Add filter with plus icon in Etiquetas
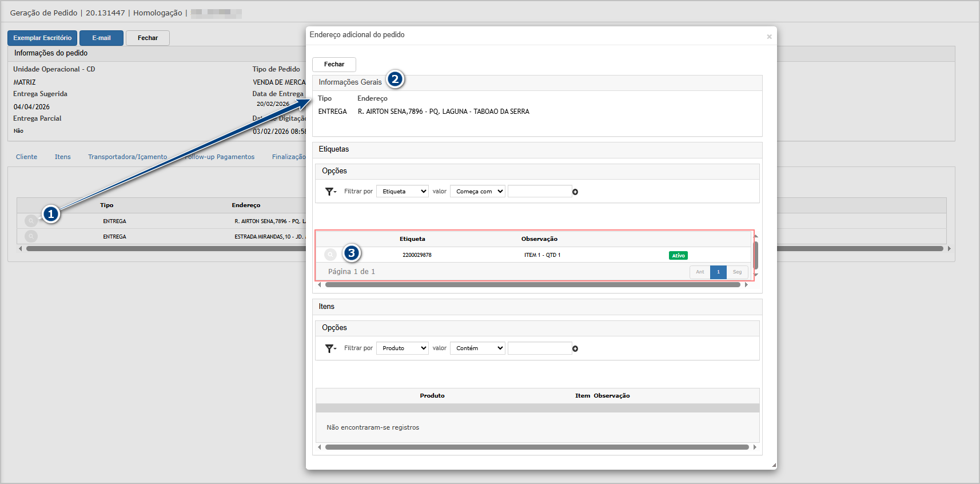Image resolution: width=980 pixels, height=484 pixels. pyautogui.click(x=575, y=192)
